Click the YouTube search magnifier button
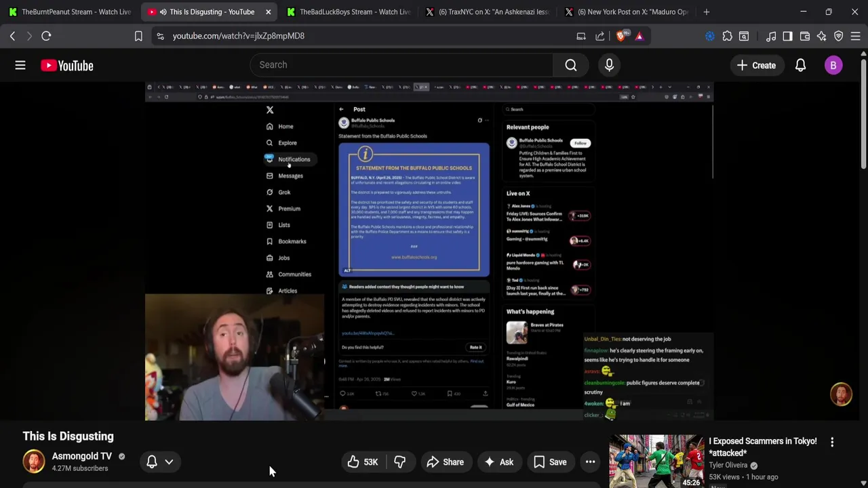 pos(571,65)
